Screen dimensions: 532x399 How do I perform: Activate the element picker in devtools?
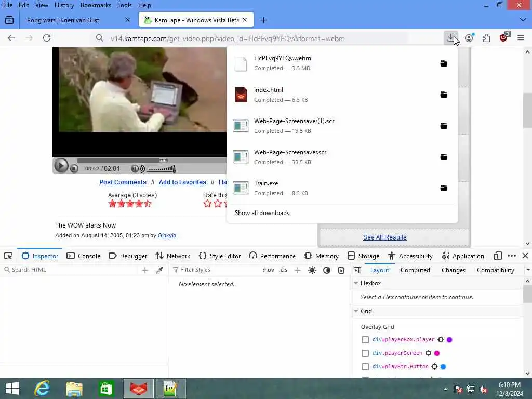[x=8, y=256]
